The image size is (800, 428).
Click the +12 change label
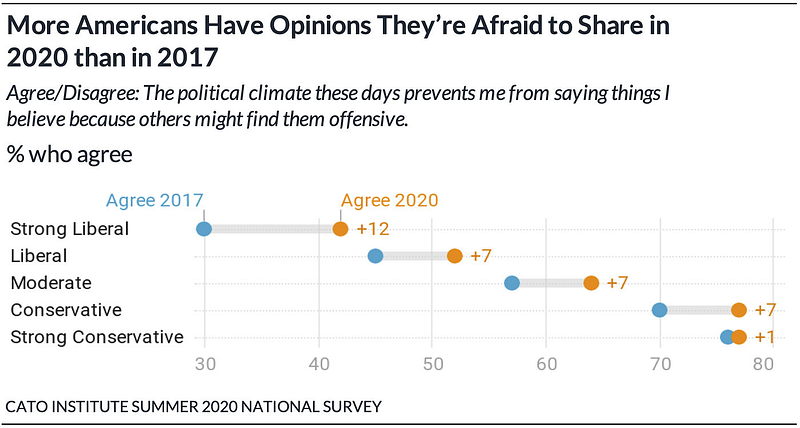point(373,229)
